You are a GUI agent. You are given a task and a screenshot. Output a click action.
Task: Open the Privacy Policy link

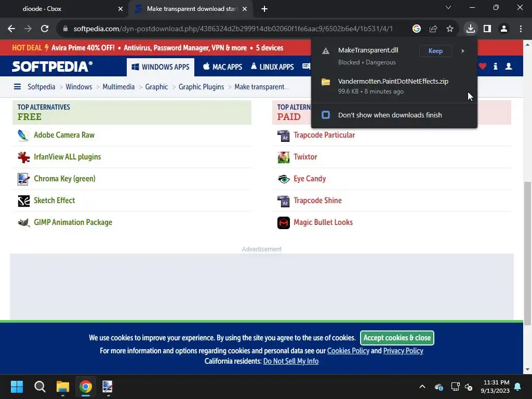pyautogui.click(x=403, y=351)
